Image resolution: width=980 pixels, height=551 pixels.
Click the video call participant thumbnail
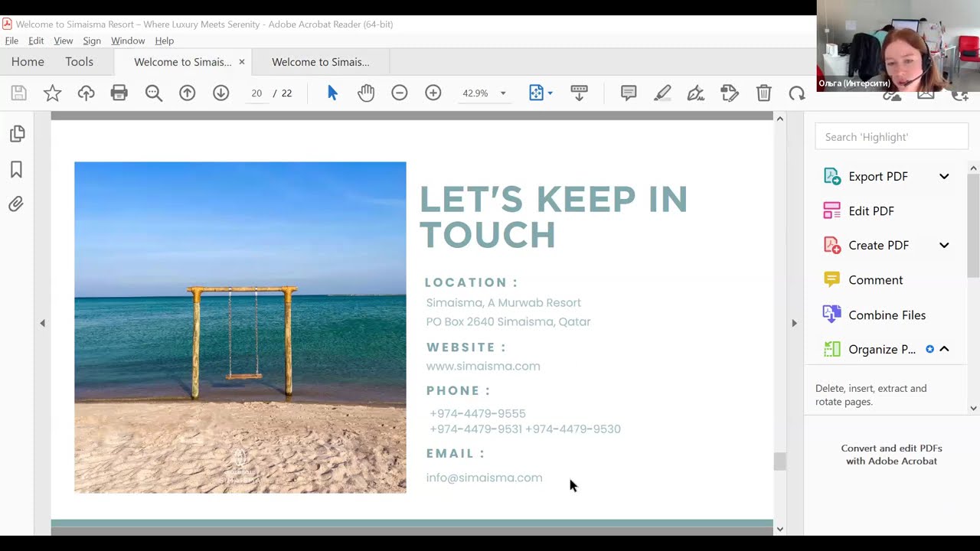point(898,46)
